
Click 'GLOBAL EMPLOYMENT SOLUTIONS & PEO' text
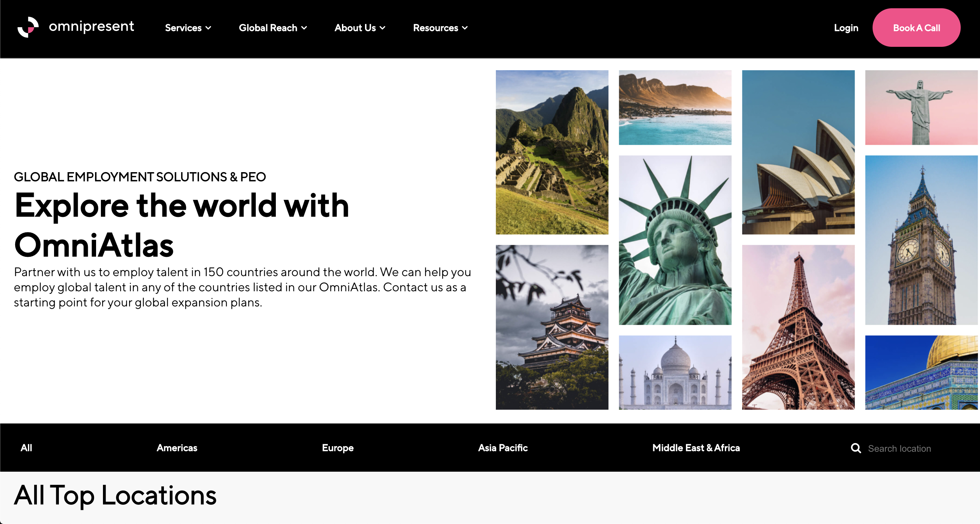click(140, 177)
